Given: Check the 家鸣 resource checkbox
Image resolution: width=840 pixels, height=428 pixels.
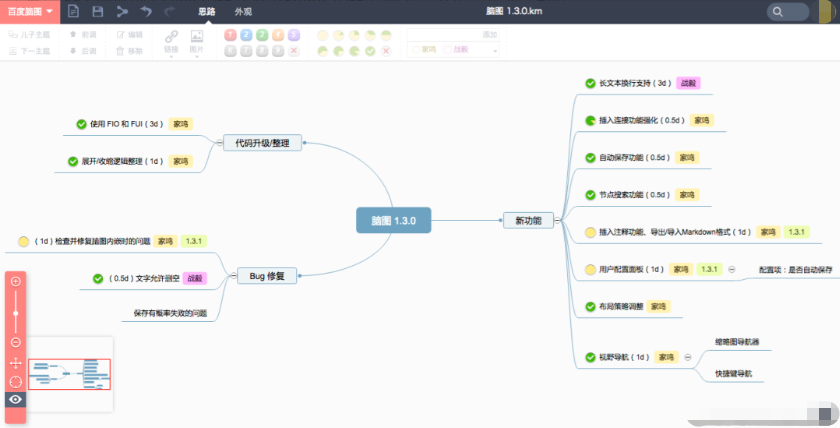Looking at the screenshot, I should [416, 49].
